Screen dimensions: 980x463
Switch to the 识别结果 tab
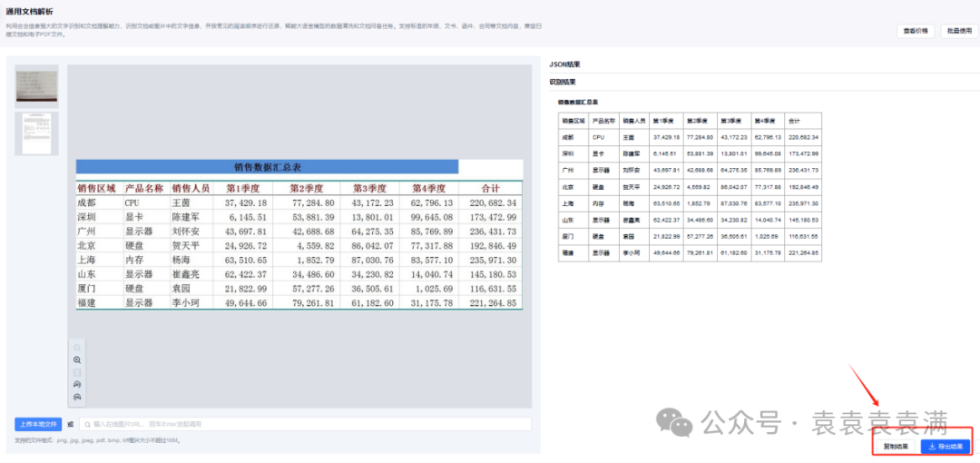point(563,82)
